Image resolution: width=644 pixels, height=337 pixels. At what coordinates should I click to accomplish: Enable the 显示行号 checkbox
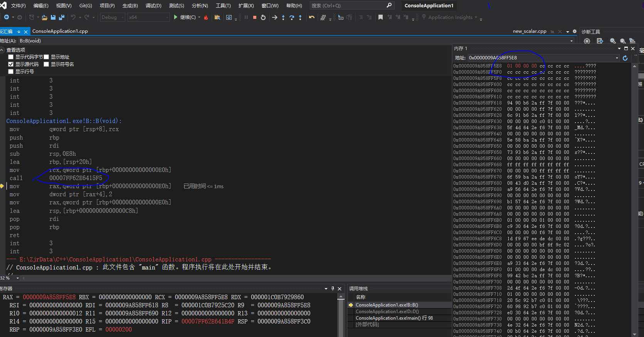point(11,72)
